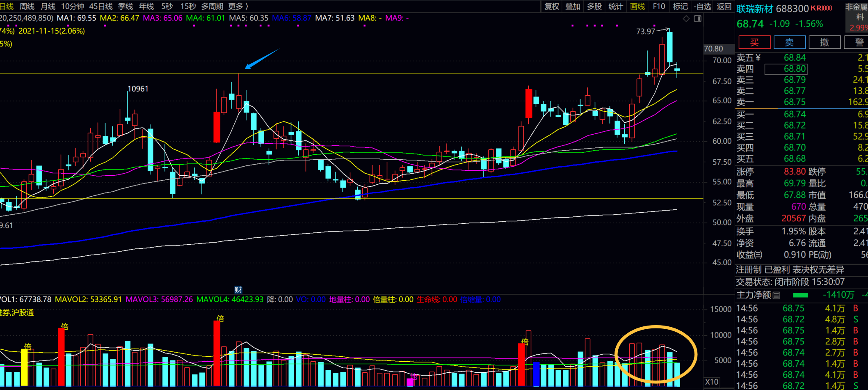Click the KR badge beside stock code
The image size is (868, 390).
821,8
